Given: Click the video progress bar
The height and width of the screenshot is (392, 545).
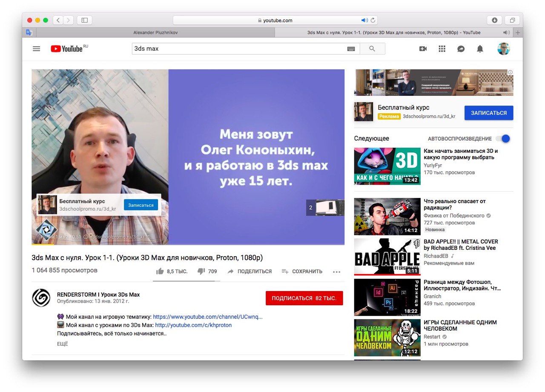Looking at the screenshot, I should pyautogui.click(x=188, y=244).
